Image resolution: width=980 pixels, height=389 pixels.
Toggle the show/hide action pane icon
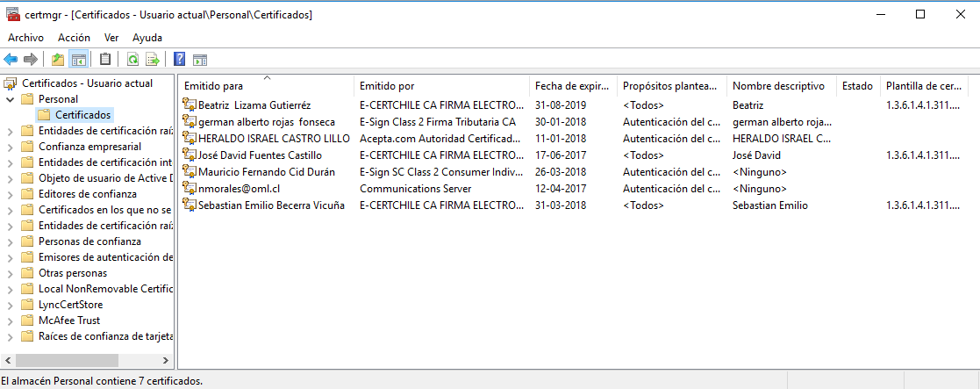[x=200, y=60]
